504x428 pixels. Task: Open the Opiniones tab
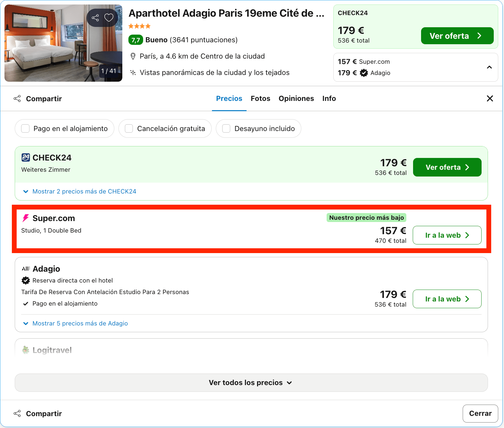(x=296, y=98)
